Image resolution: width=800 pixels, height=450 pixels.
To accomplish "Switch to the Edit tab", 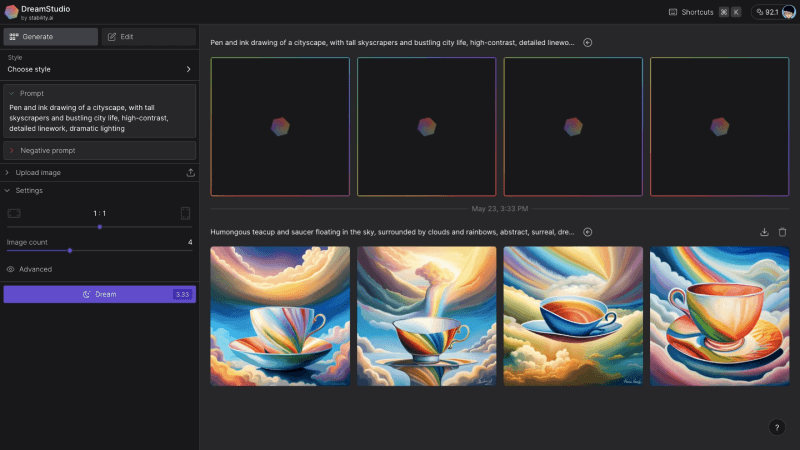I will tap(148, 37).
